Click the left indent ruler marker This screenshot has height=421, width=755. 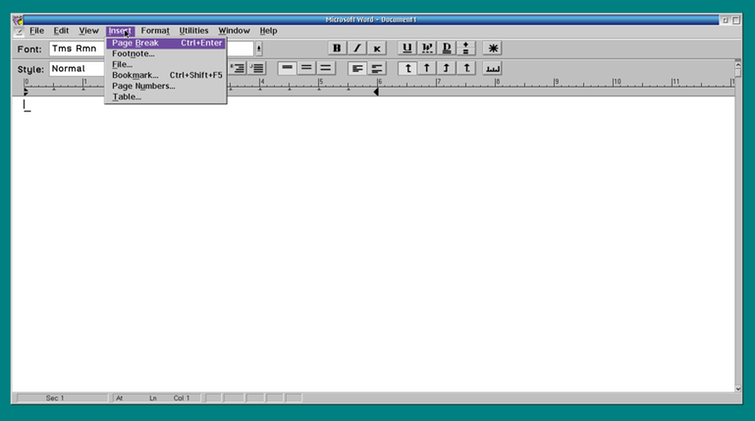[26, 92]
